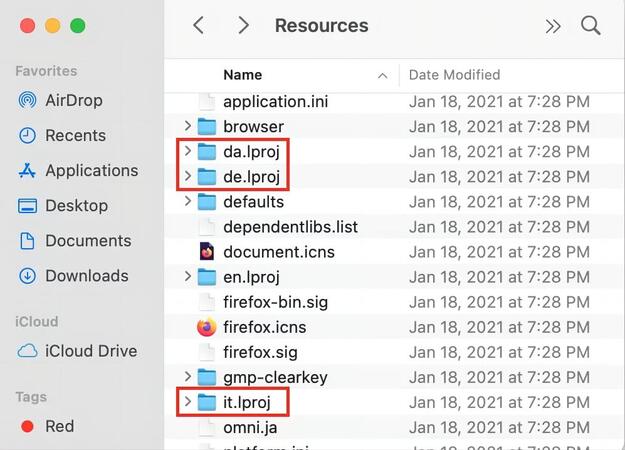The height and width of the screenshot is (450, 625).
Task: Click the forward navigation arrow
Action: [x=243, y=26]
